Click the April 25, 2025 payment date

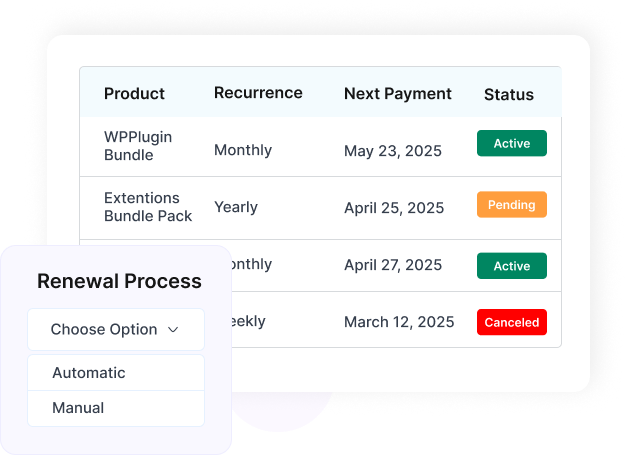[394, 208]
